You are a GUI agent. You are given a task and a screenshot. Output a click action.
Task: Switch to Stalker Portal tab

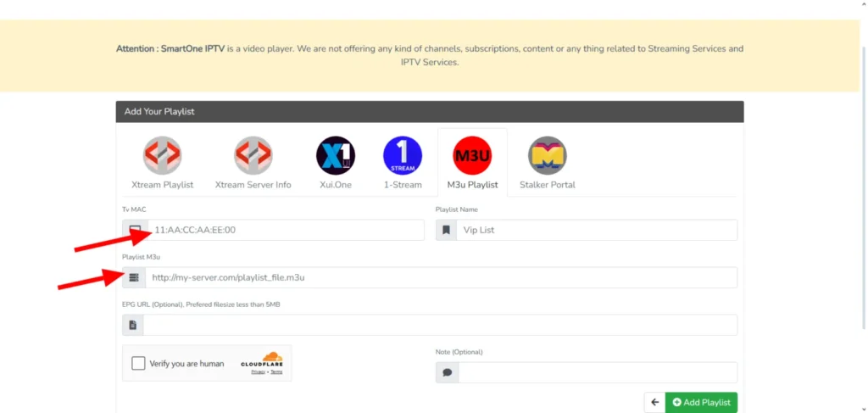[547, 162]
